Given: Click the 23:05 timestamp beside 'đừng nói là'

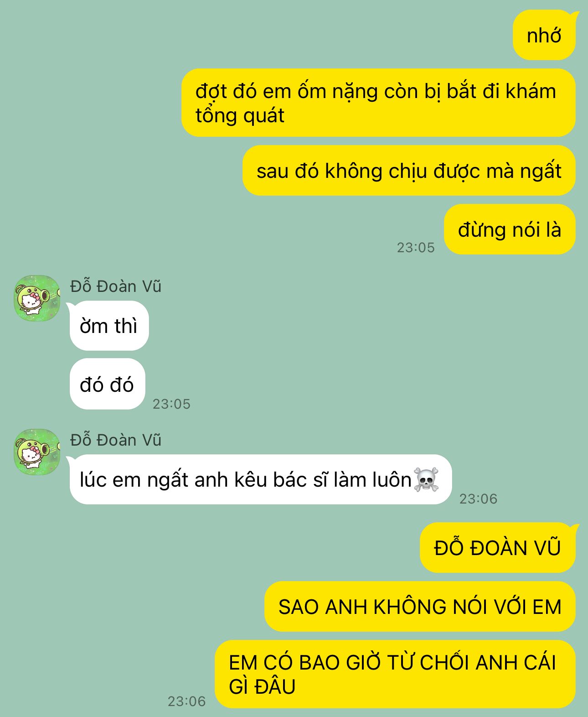Looking at the screenshot, I should 416,247.
